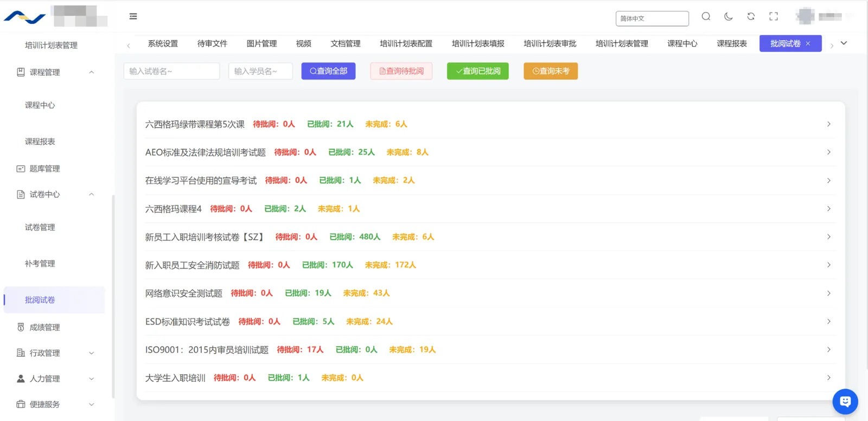Click 待批阅: 17人 in the ISO9001 row
The height and width of the screenshot is (421, 868).
click(x=300, y=350)
